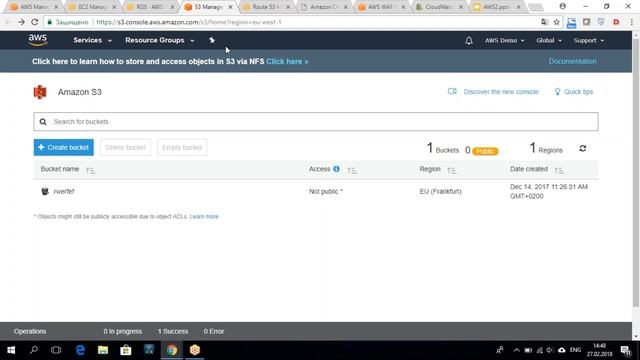640x360 pixels.
Task: Show '0 Error' operations
Action: click(214, 331)
